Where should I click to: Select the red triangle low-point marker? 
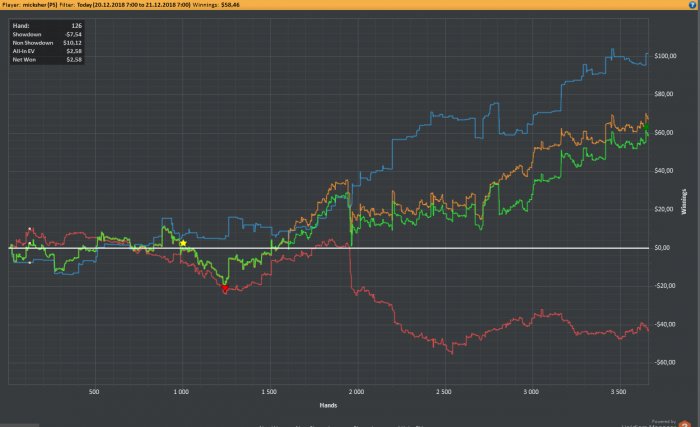[x=225, y=289]
